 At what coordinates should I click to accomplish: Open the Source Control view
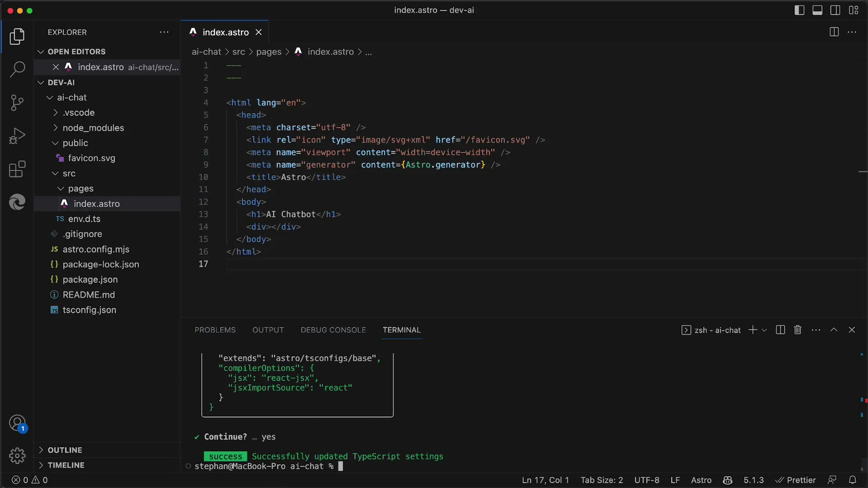click(x=17, y=103)
